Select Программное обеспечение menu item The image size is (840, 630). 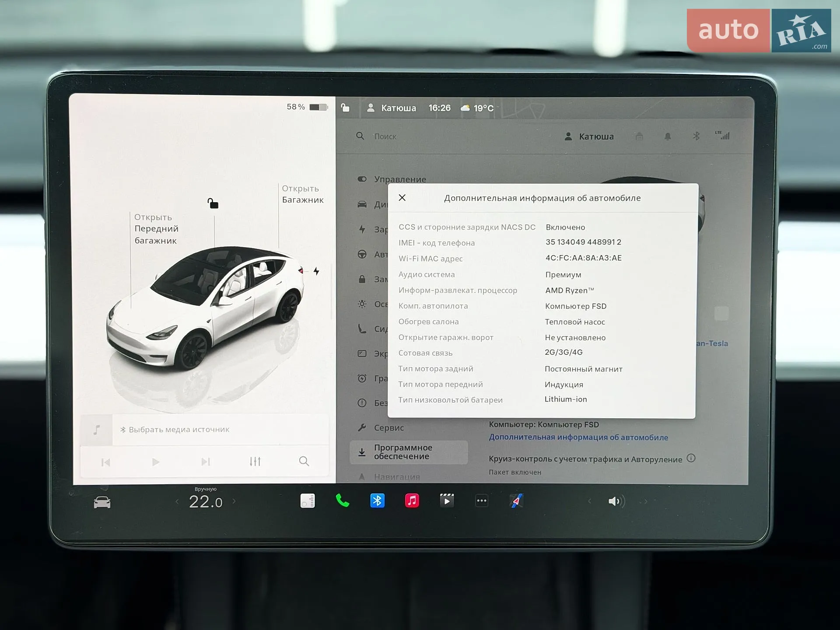[x=409, y=452]
